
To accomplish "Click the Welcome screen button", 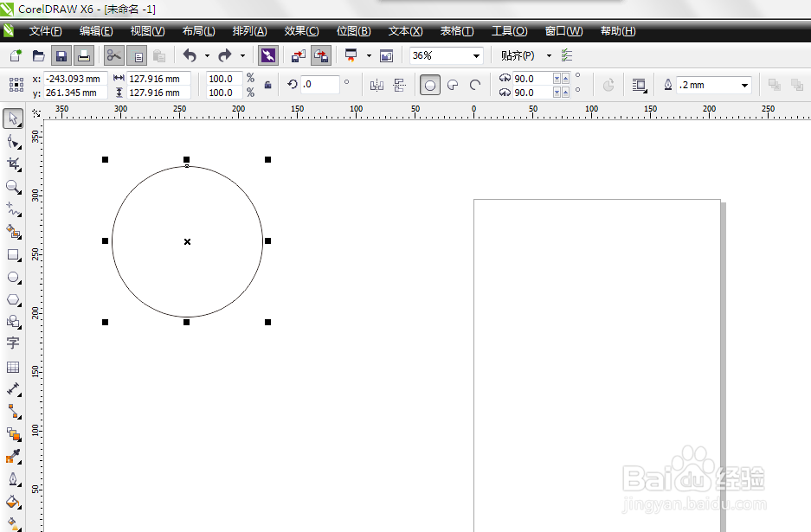I will point(386,55).
